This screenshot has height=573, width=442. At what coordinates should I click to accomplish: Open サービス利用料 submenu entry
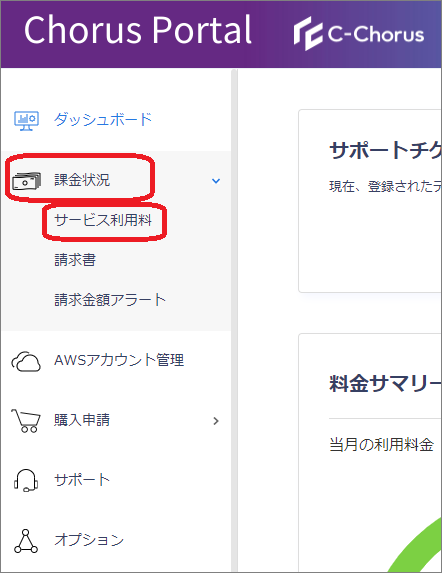pos(103,220)
